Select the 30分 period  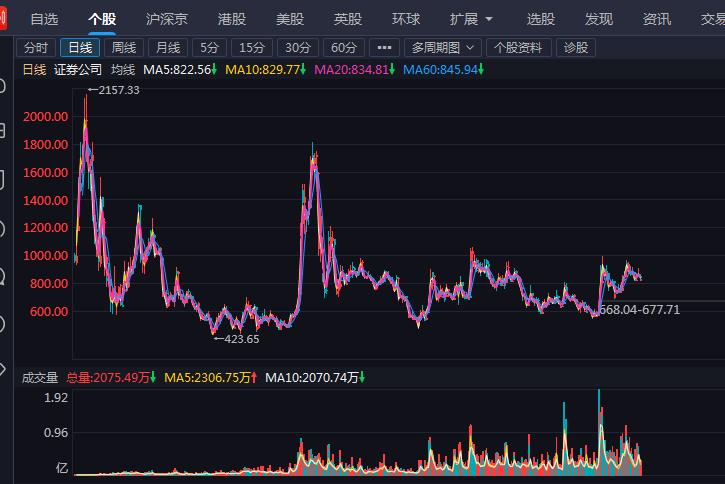tap(298, 48)
